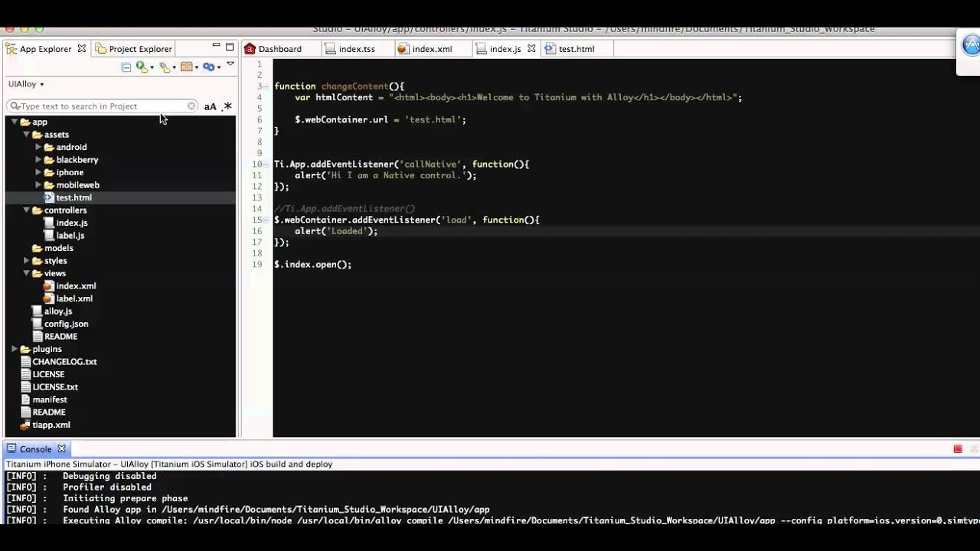Fold the changeContent function at line 3
This screenshot has height=551, width=980.
tap(266, 86)
